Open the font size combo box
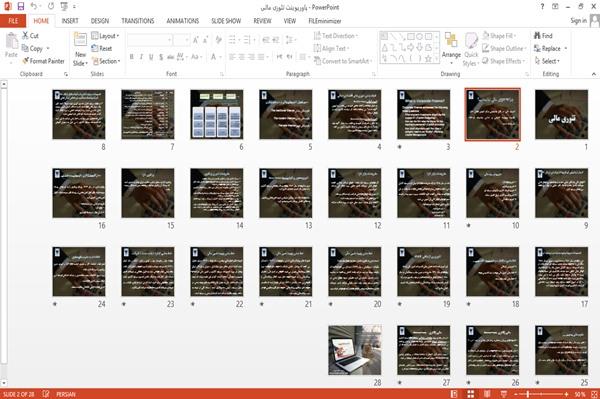Screen dimensions: 600x399 point(181,40)
